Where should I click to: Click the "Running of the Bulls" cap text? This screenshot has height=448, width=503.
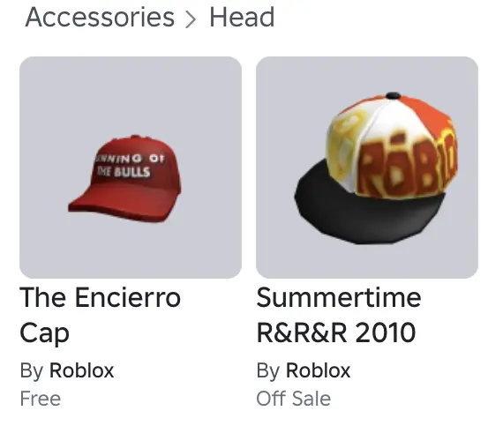128,165
